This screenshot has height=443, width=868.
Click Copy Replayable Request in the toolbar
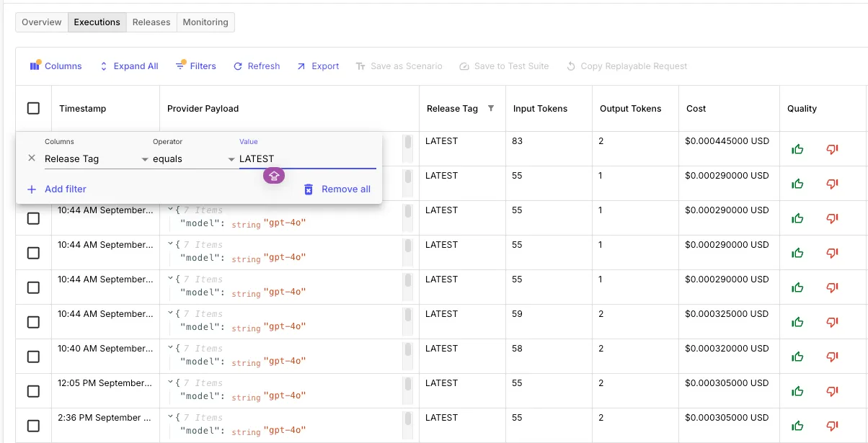click(626, 66)
